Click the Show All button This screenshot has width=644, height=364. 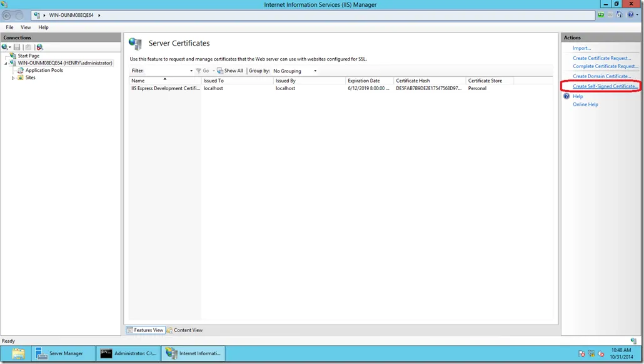[x=230, y=71]
